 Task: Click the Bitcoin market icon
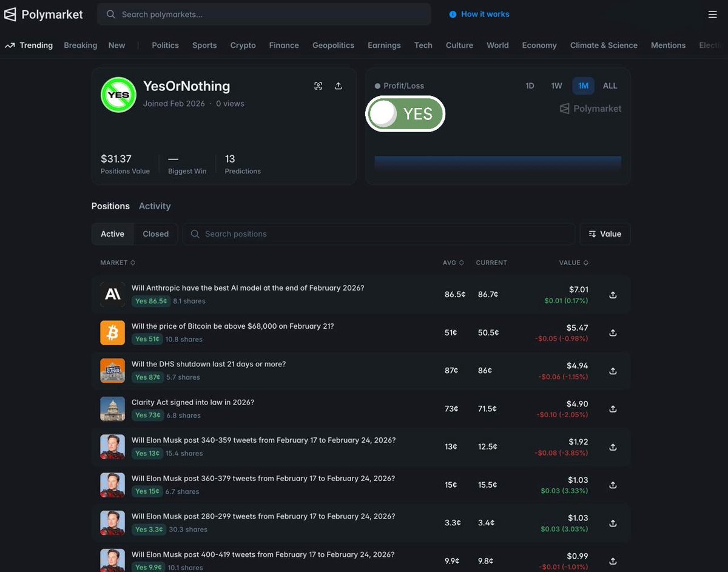coord(112,333)
